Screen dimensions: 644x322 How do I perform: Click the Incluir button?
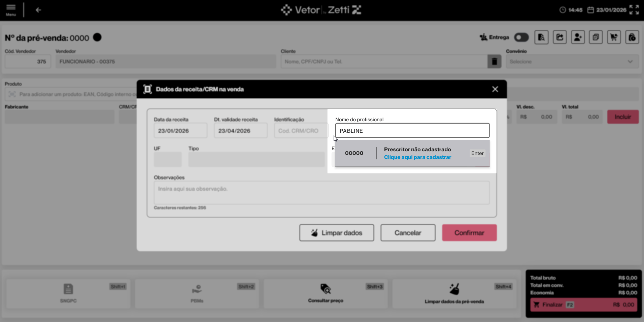[x=623, y=117]
